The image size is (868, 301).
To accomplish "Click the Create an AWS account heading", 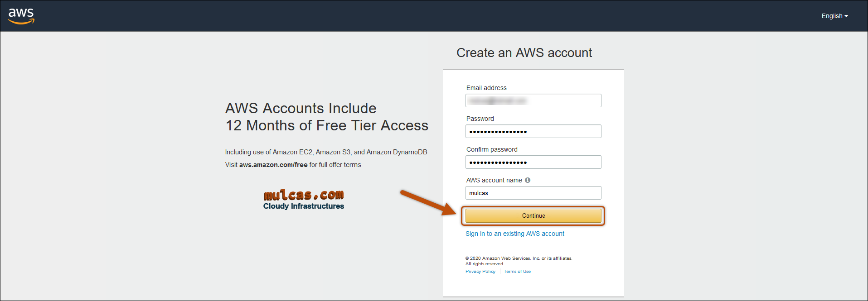I will point(524,53).
